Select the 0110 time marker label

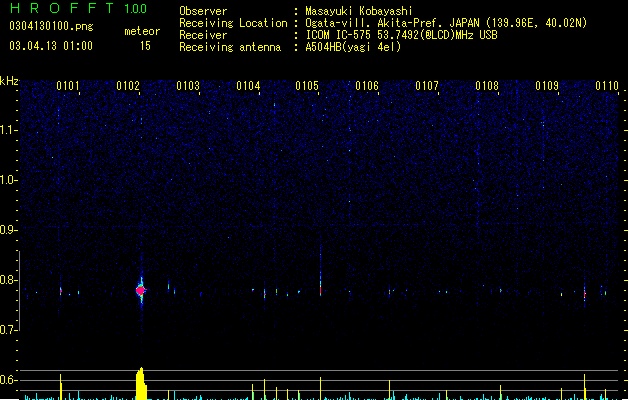tap(607, 86)
